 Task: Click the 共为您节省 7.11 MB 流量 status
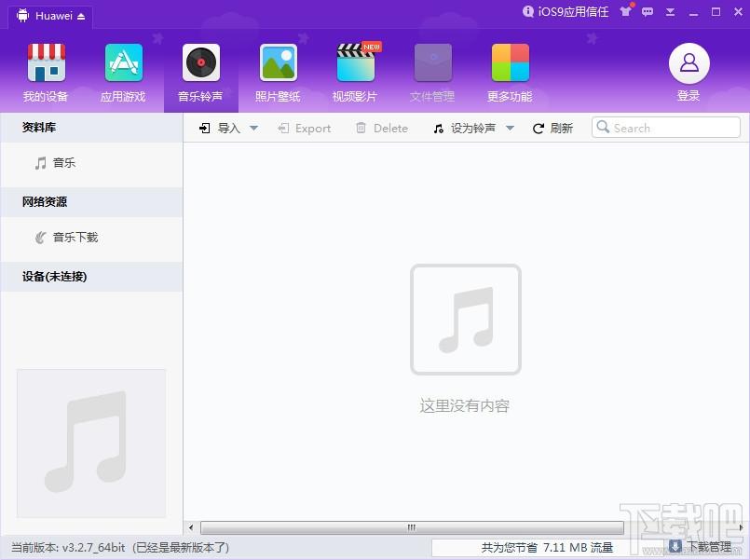coord(547,548)
